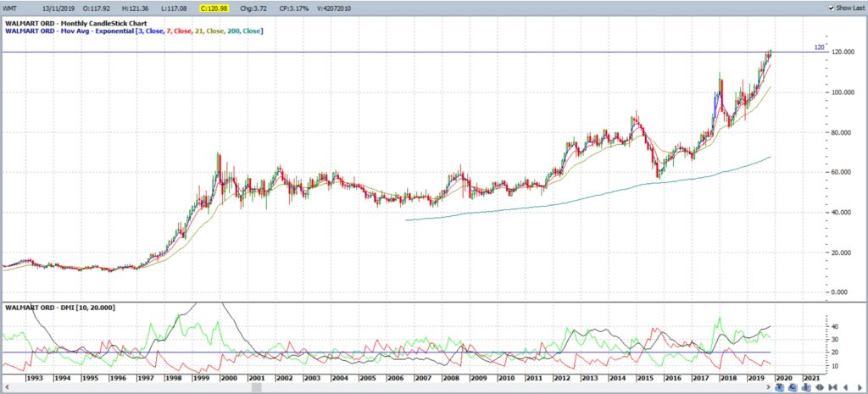868x394 pixels.
Task: Click the 60.000 price axis value
Action: (x=843, y=172)
